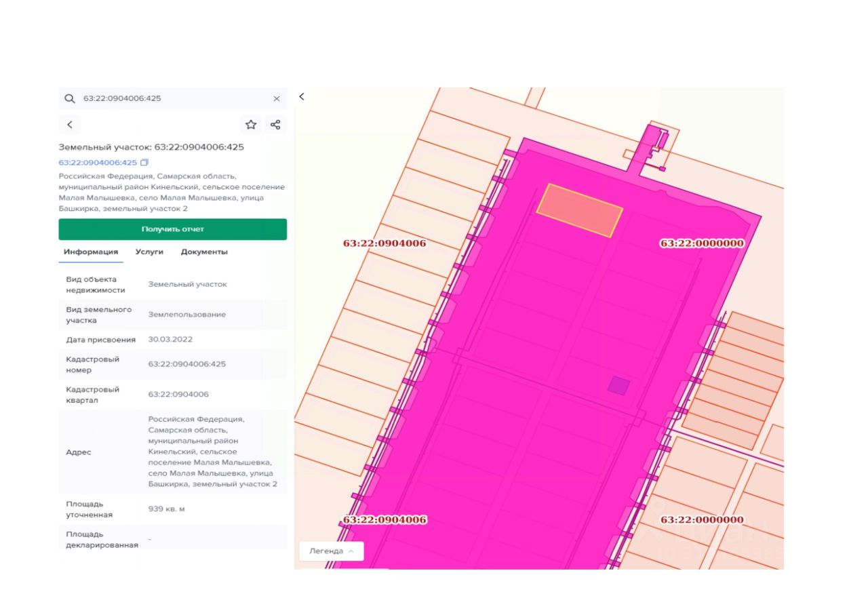Image resolution: width=868 pixels, height=613 pixels.
Task: Copy cadastral number with copy icon
Action: [144, 163]
